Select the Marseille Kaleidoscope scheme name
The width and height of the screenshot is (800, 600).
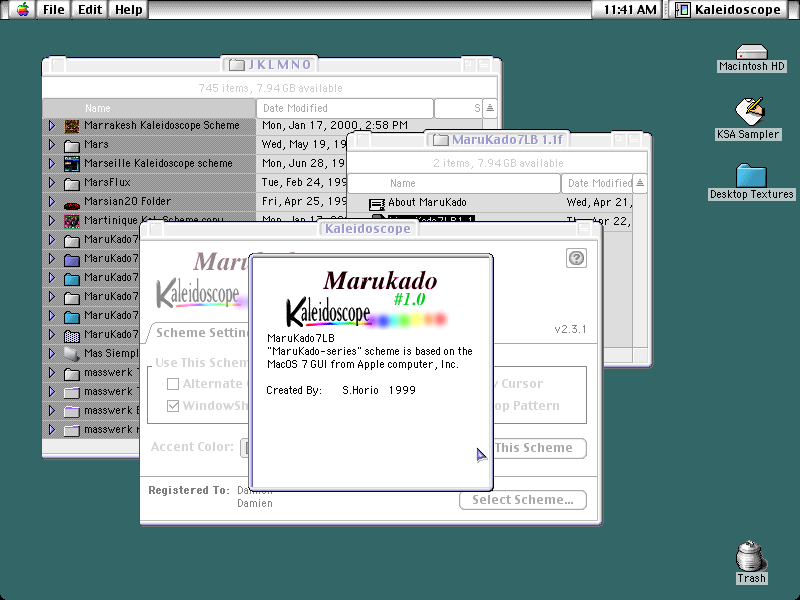pos(158,163)
